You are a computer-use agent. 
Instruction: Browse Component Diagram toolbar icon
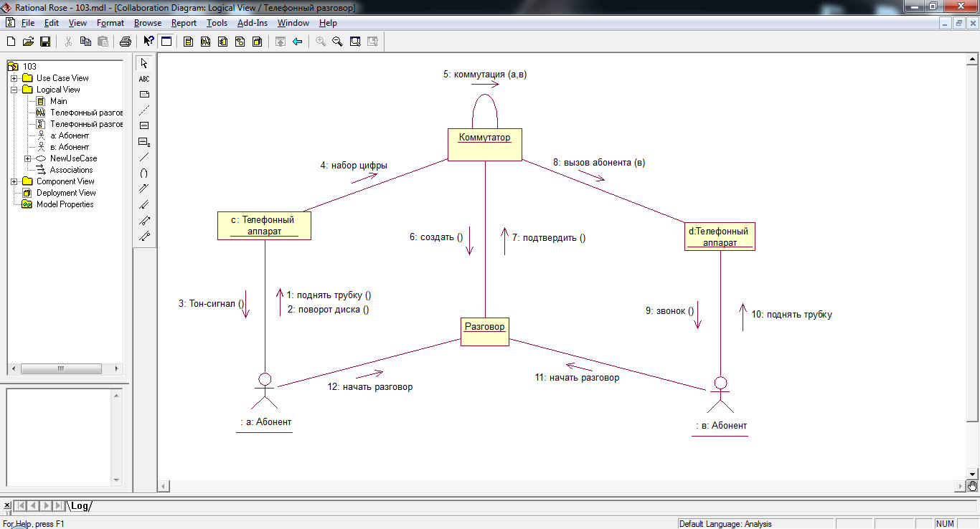[x=222, y=42]
